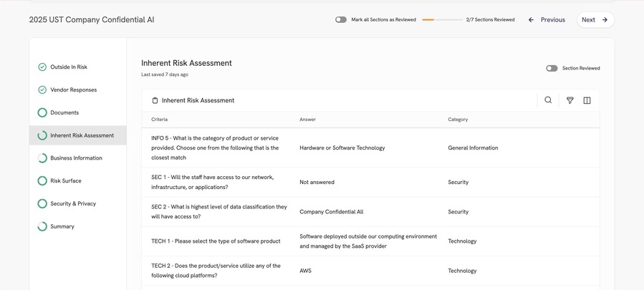Open the table search icon

point(548,100)
